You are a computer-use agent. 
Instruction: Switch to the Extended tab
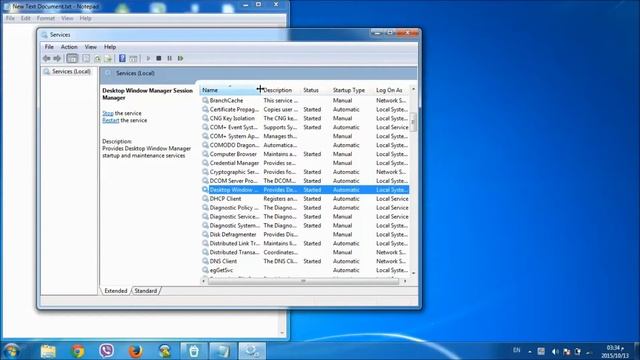[x=116, y=291]
